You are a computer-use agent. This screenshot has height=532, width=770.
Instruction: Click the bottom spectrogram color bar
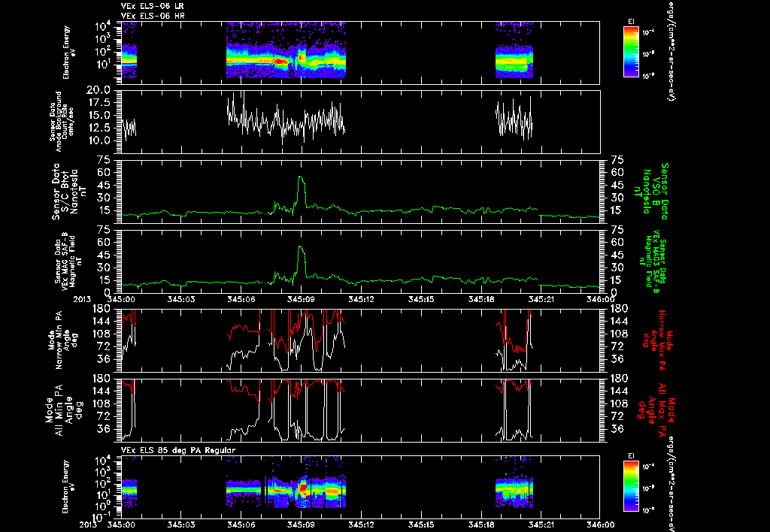(631, 486)
